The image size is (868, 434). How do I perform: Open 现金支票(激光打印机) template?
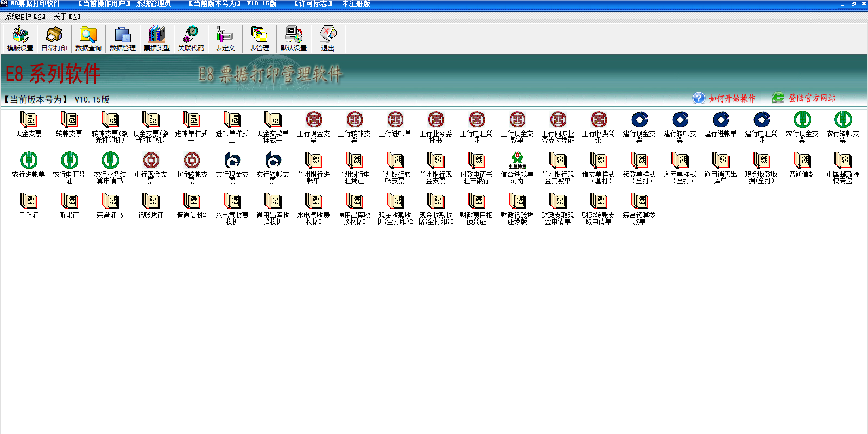click(151, 127)
